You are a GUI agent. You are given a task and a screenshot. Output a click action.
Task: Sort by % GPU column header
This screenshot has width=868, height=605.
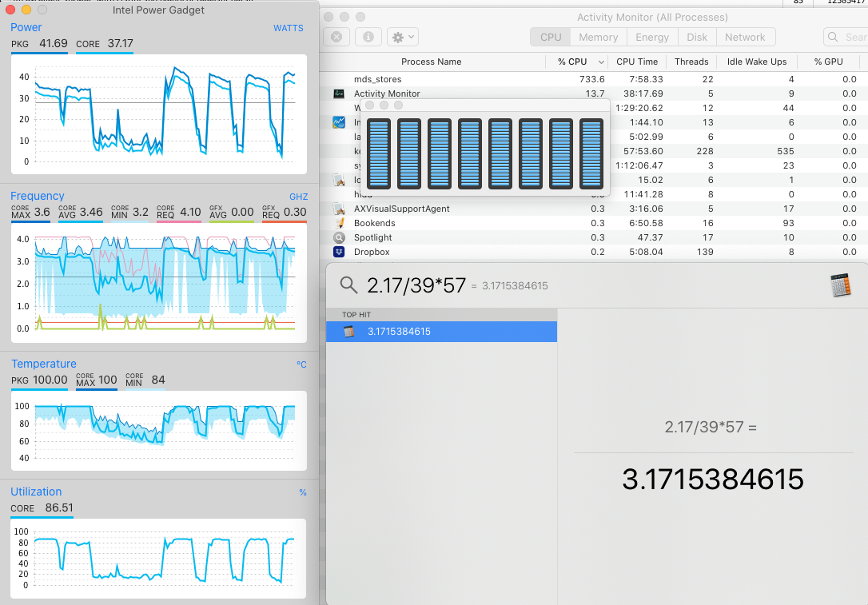click(x=829, y=62)
